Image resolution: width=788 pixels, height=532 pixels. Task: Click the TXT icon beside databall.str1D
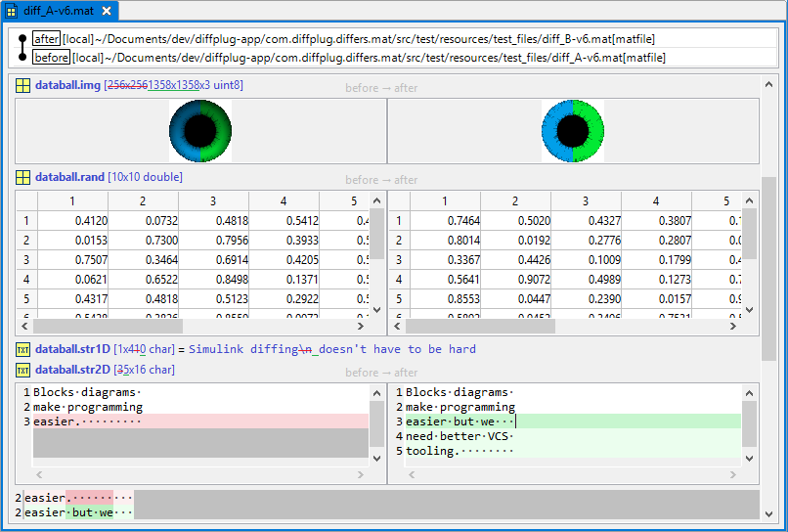click(x=22, y=349)
